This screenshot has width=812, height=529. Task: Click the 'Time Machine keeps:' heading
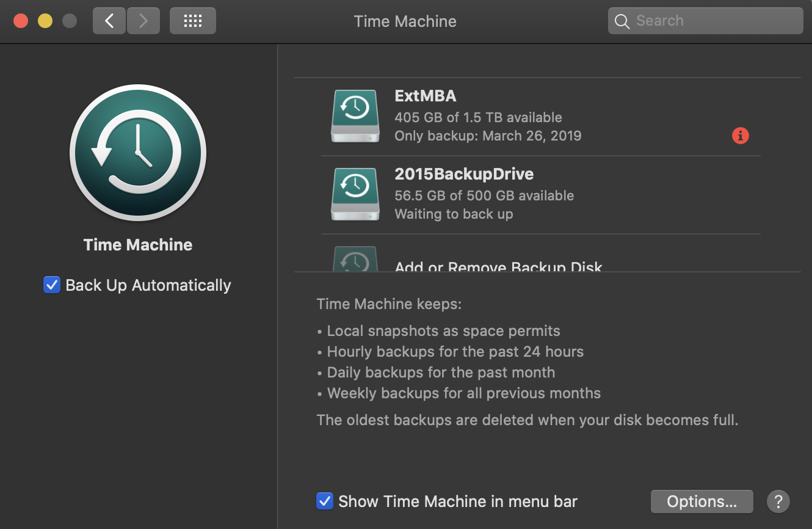click(390, 304)
